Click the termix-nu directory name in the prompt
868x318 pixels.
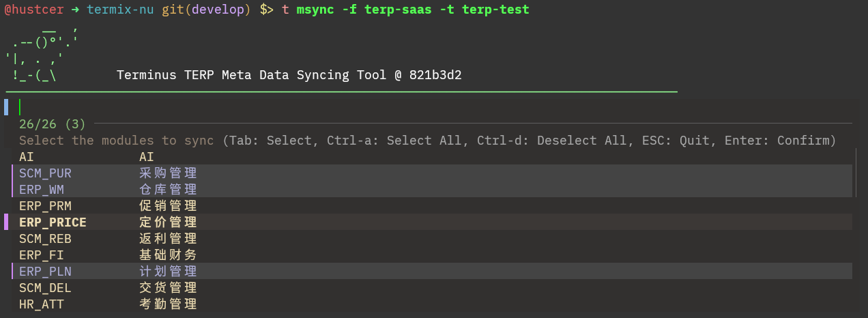[x=121, y=10]
